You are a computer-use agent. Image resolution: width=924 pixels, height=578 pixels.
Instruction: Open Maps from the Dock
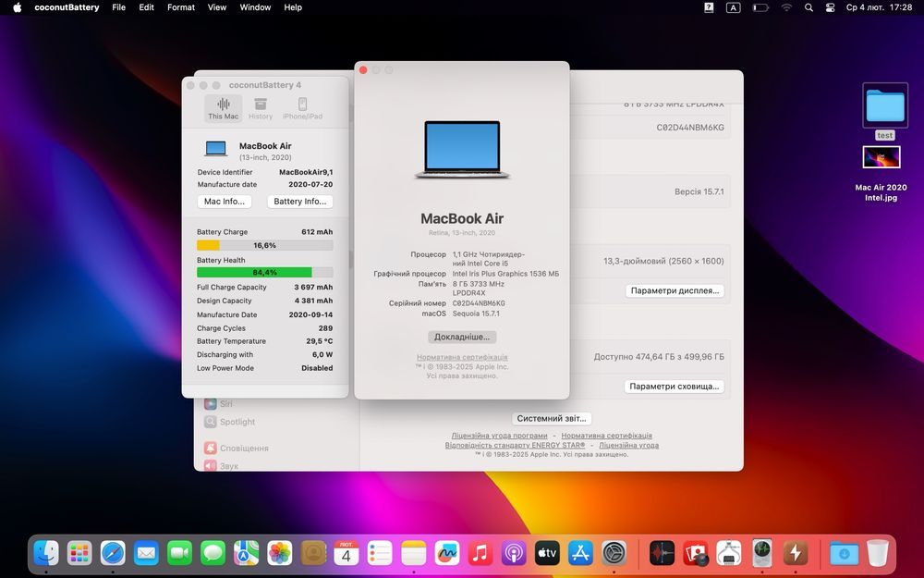coord(247,553)
